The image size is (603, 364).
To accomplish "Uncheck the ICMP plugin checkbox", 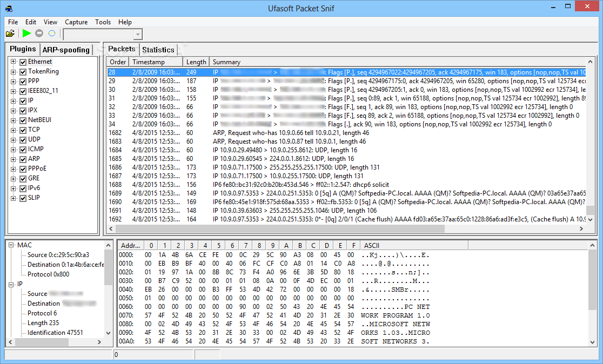I will (x=23, y=150).
